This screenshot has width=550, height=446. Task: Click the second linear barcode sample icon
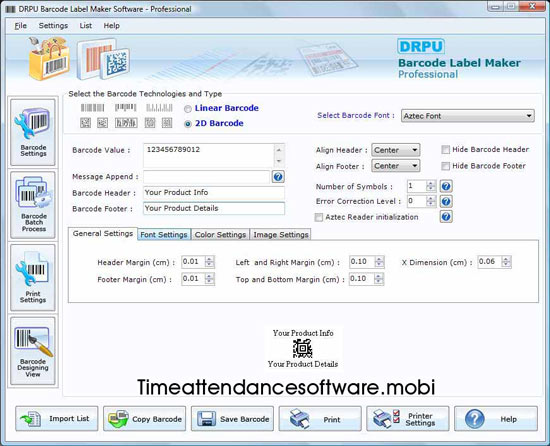pyautogui.click(x=126, y=107)
